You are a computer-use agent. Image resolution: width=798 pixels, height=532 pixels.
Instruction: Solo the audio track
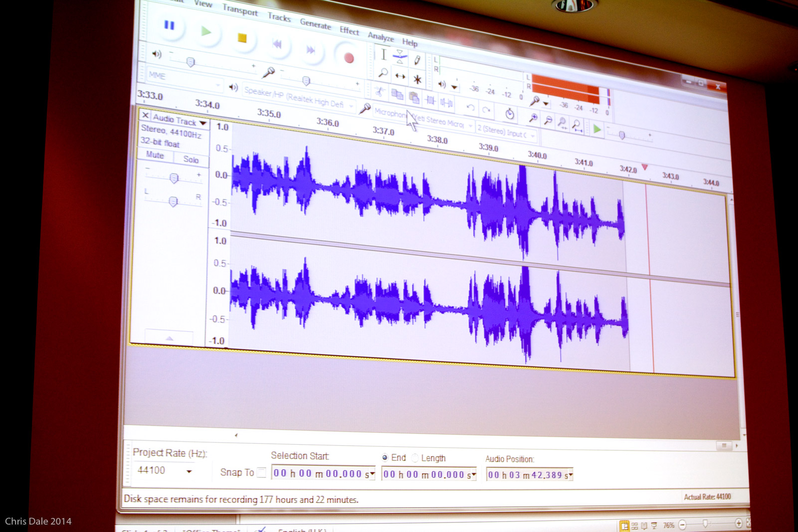(x=191, y=160)
